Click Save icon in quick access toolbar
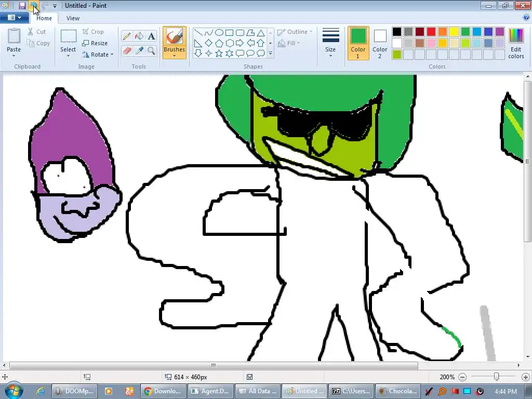Viewport: 532px width, 399px height. click(x=22, y=5)
